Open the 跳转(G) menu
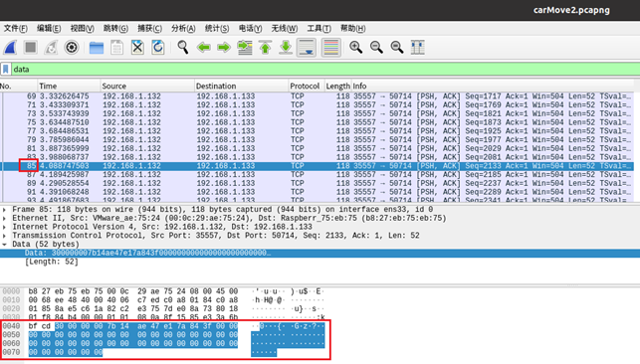This screenshot has height=364, width=640. tap(115, 28)
